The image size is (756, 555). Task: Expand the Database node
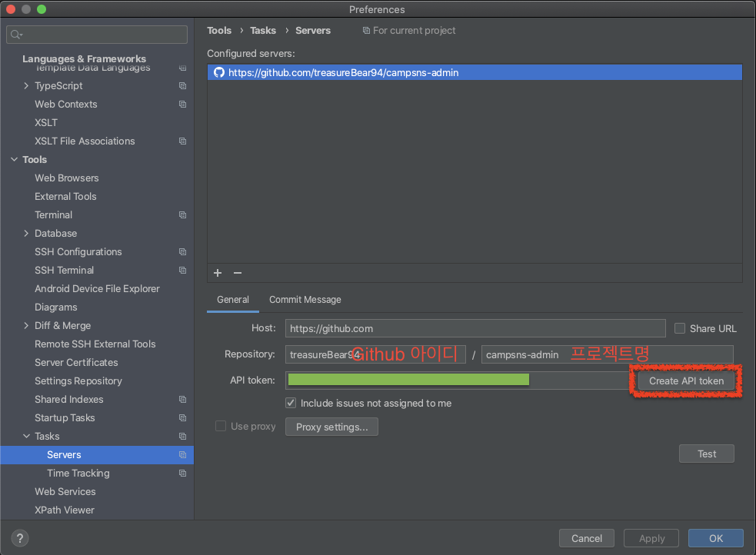pyautogui.click(x=26, y=233)
